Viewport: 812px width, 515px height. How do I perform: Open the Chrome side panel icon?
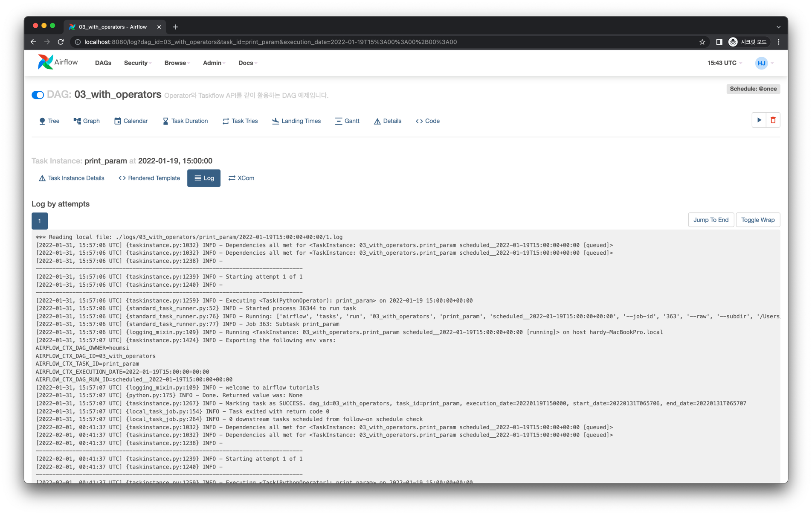pyautogui.click(x=719, y=42)
